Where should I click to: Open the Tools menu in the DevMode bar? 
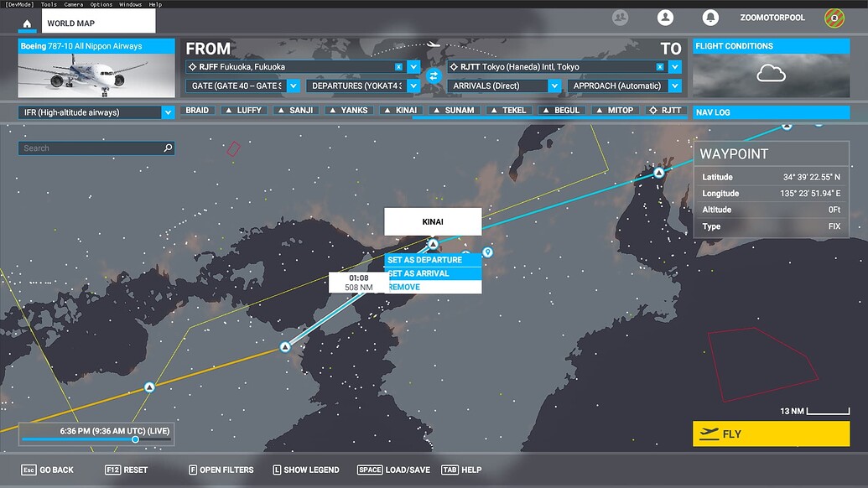[48, 3]
